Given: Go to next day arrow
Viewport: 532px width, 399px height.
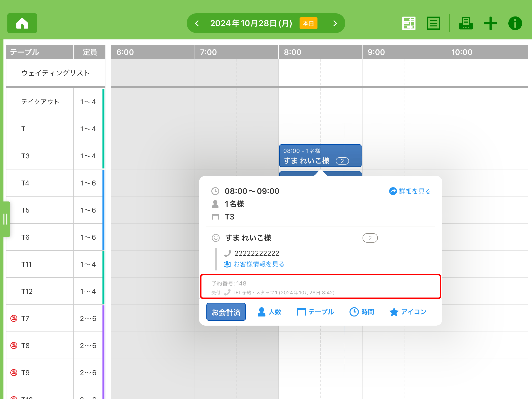Looking at the screenshot, I should pyautogui.click(x=335, y=23).
